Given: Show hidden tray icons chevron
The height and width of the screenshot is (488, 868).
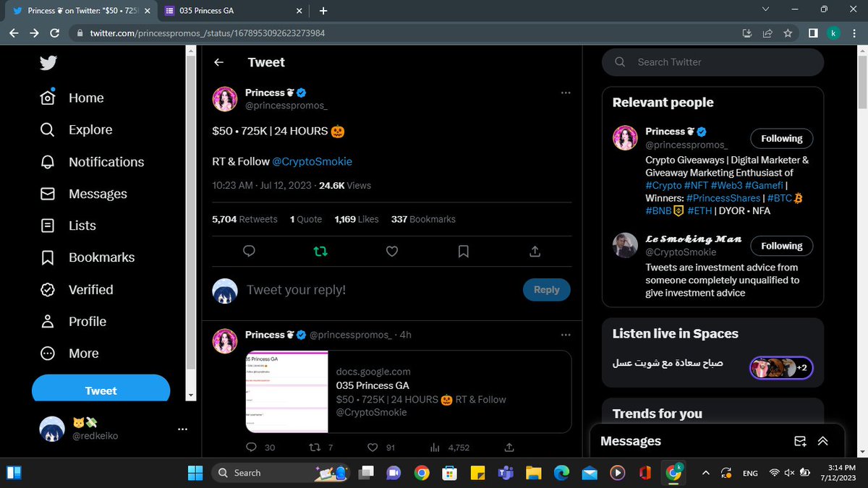Looking at the screenshot, I should [x=706, y=473].
